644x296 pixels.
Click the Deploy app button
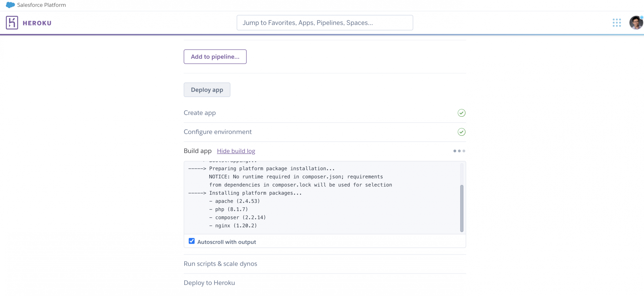207,90
